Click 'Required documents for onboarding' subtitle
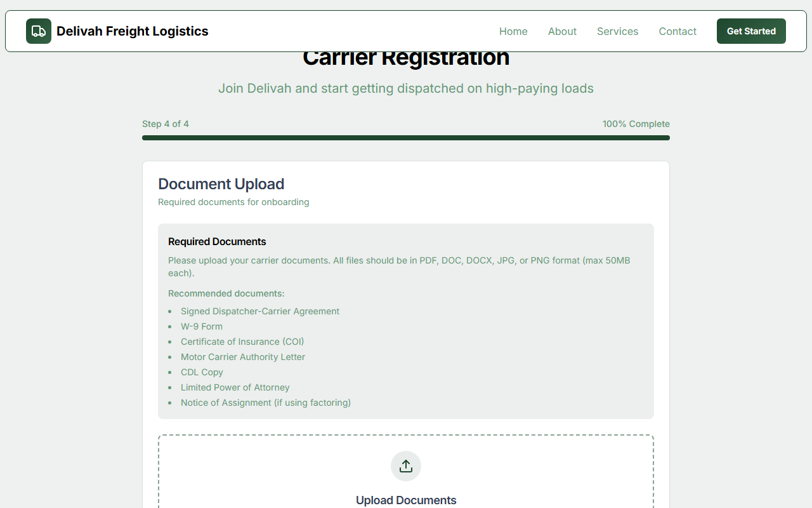The height and width of the screenshot is (508, 812). (233, 202)
